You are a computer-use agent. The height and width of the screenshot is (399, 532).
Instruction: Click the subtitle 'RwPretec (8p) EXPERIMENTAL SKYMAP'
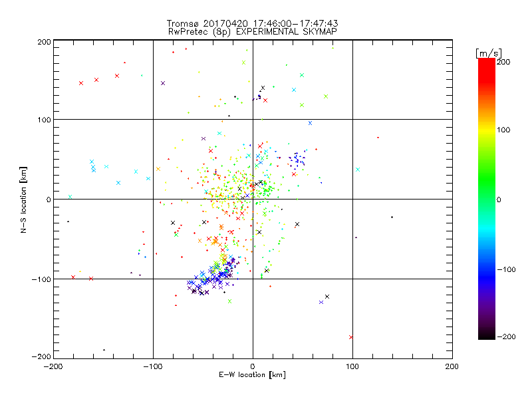253,32
